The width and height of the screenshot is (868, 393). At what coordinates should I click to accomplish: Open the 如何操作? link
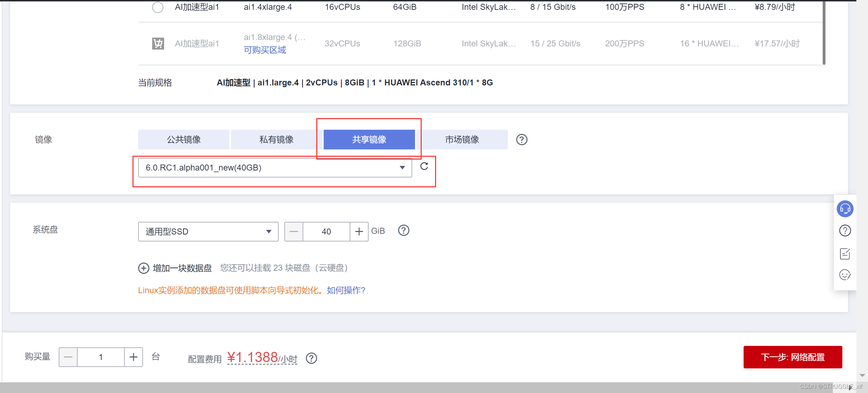346,290
